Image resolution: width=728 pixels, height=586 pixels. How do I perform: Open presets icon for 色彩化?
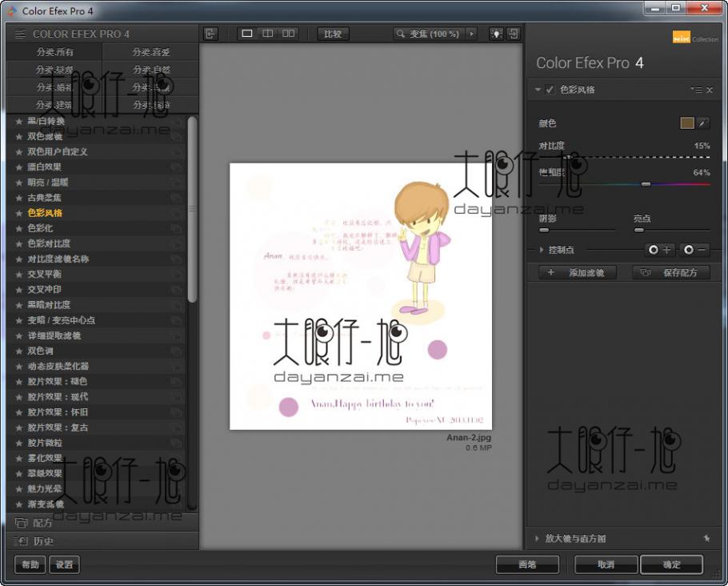click(176, 229)
